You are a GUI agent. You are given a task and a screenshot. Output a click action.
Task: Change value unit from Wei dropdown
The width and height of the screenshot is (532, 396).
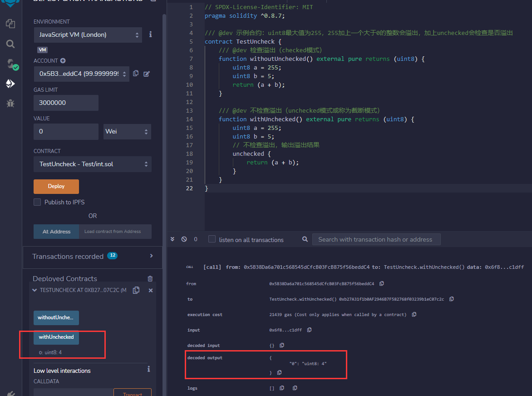[127, 131]
